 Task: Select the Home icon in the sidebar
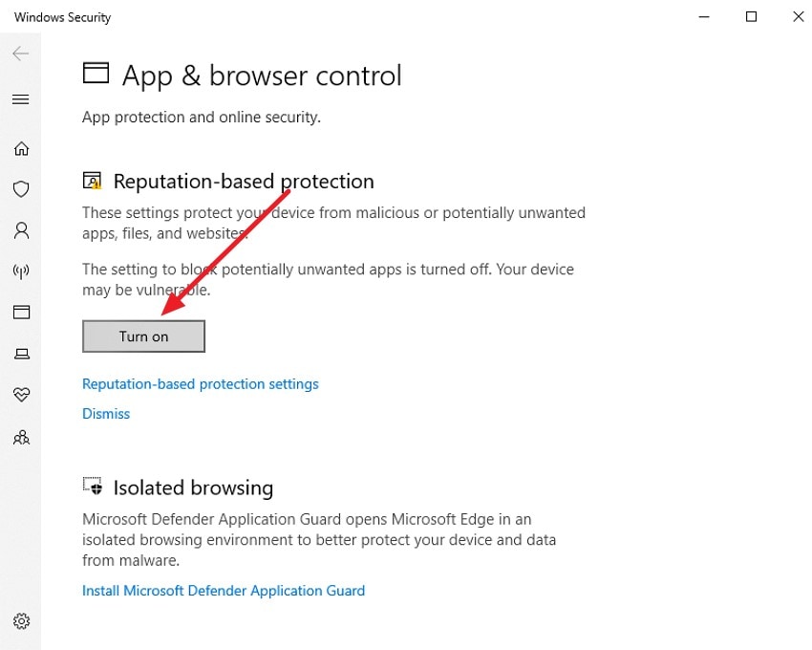tap(21, 148)
